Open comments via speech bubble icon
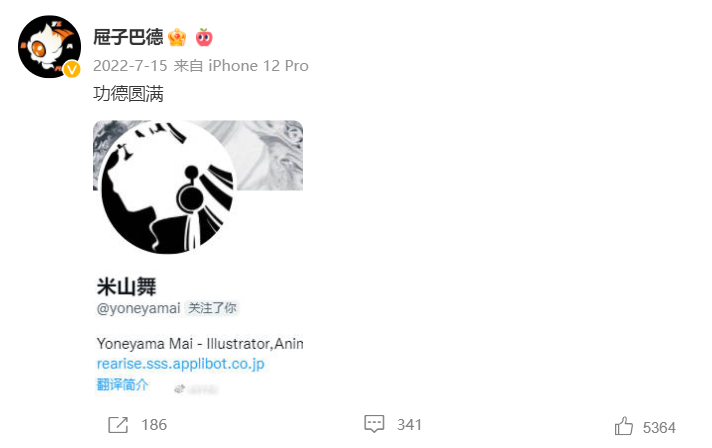 (x=374, y=424)
